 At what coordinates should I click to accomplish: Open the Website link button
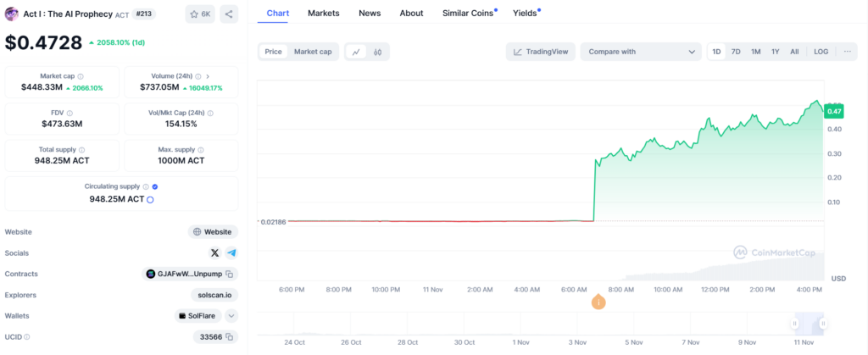point(213,231)
